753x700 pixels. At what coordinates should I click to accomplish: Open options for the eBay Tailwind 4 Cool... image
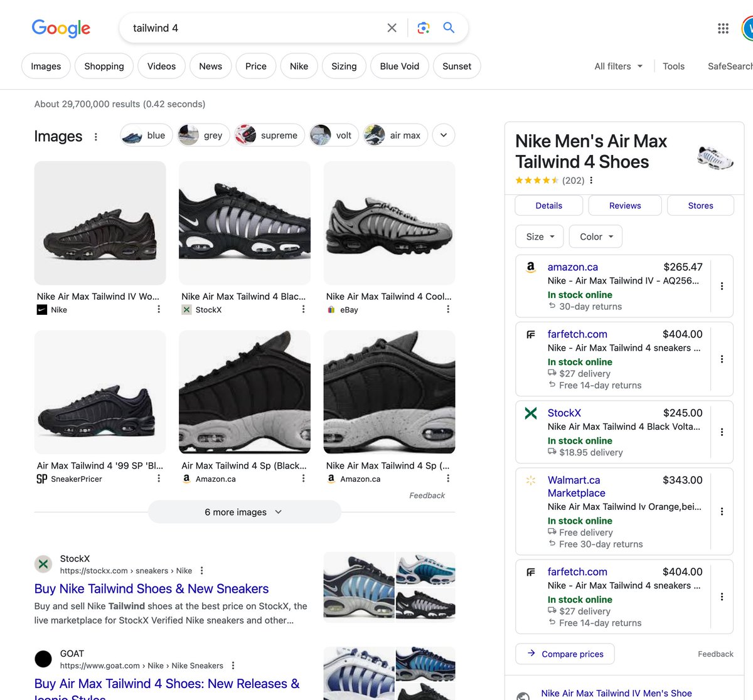tap(448, 309)
